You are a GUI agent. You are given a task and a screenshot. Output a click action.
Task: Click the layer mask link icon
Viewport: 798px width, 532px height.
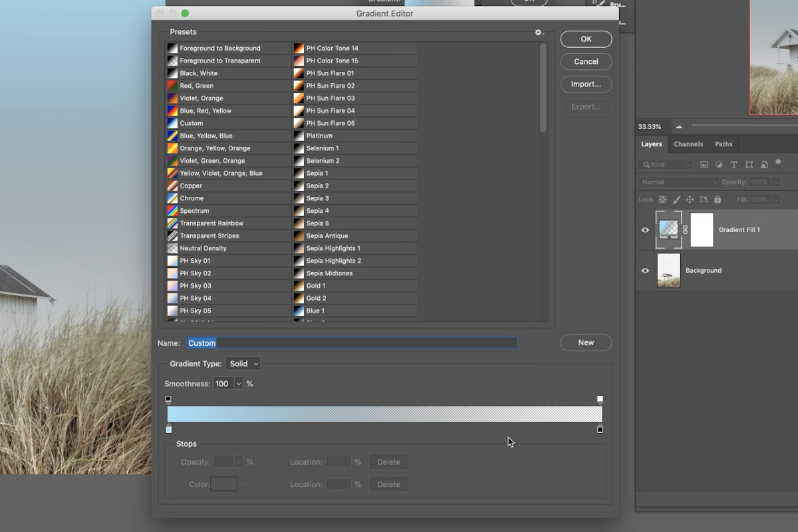click(x=685, y=229)
